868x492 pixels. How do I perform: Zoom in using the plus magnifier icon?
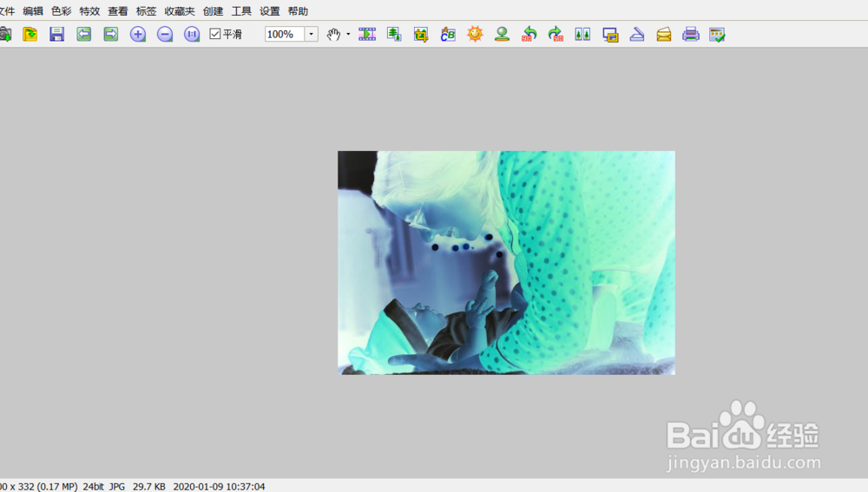[x=138, y=35]
